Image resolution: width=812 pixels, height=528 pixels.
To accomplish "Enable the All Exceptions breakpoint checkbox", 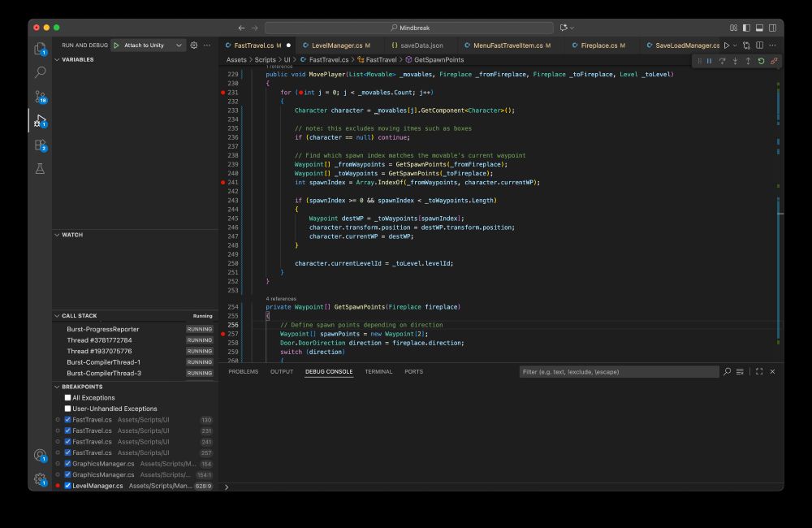I will click(x=68, y=398).
